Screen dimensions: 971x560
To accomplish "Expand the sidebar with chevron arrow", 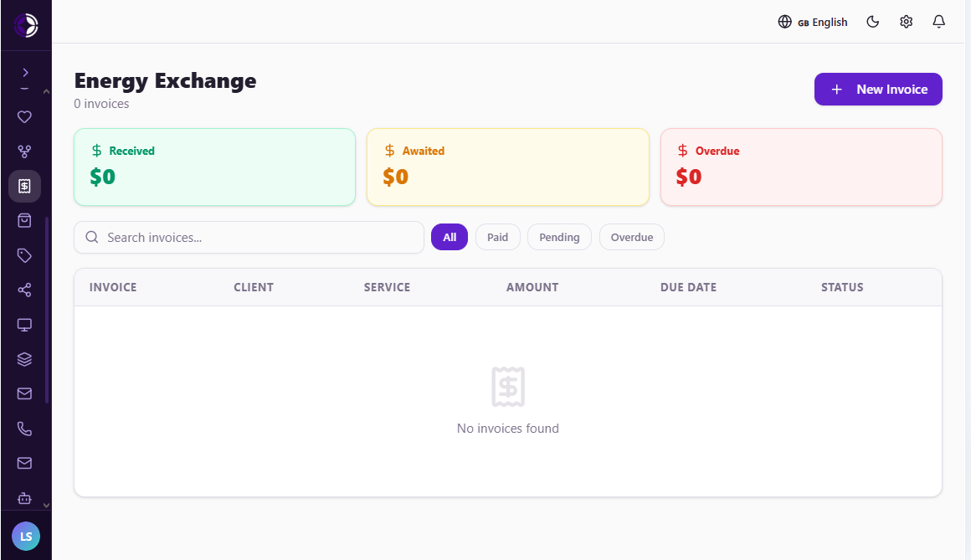I will pos(25,73).
